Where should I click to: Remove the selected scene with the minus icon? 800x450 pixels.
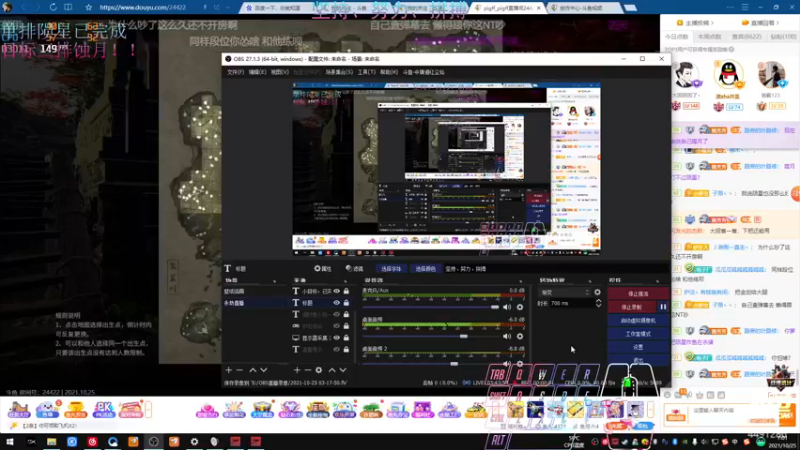click(x=240, y=370)
